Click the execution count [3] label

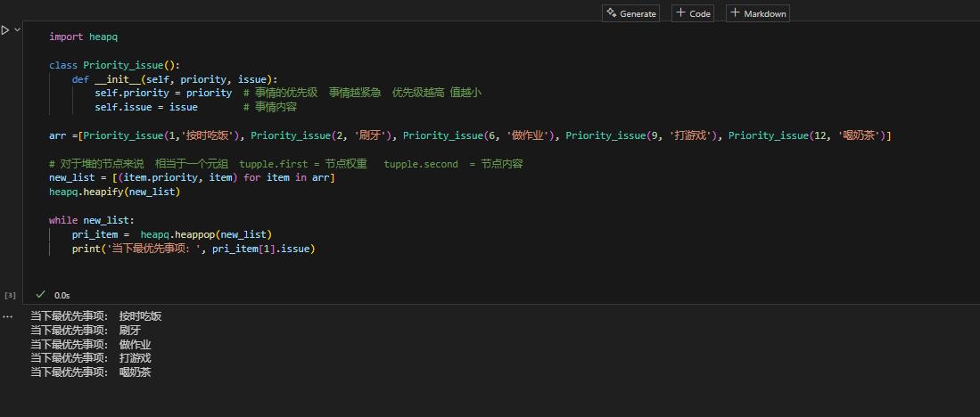tap(10, 295)
